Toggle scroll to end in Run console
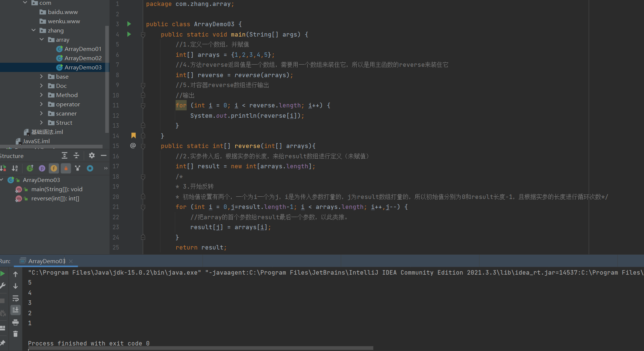The width and height of the screenshot is (644, 351). 15,310
